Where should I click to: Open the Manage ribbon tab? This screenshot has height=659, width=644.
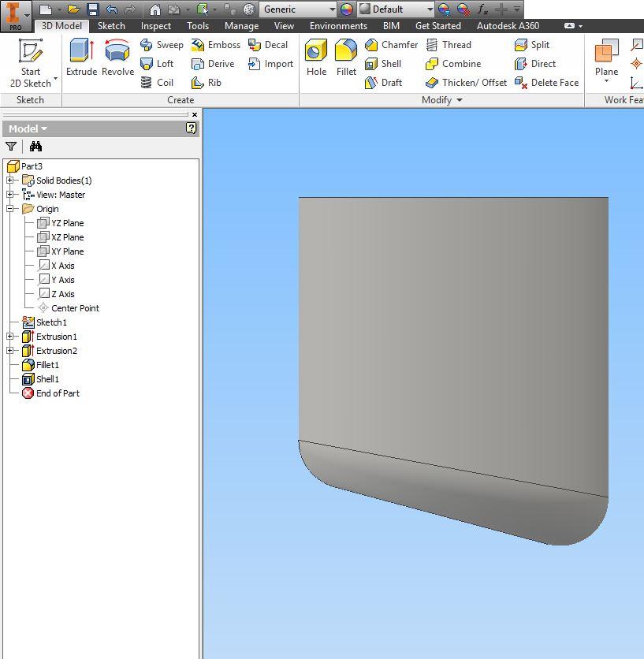[241, 26]
